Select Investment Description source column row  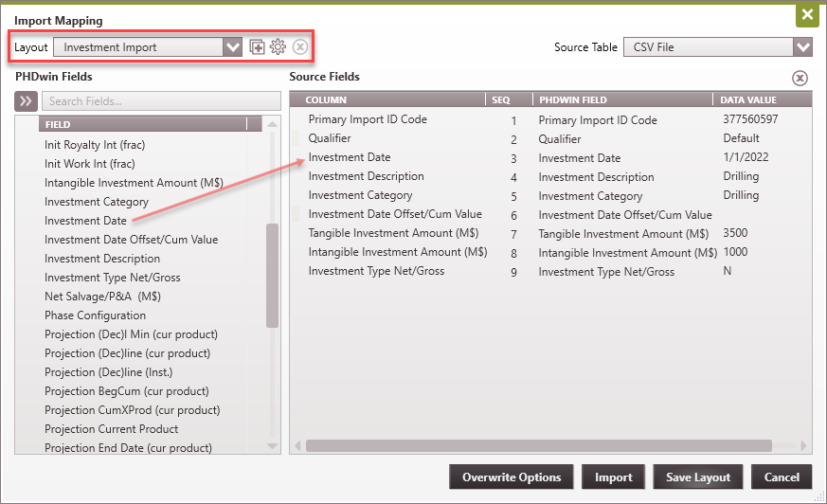[x=366, y=176]
